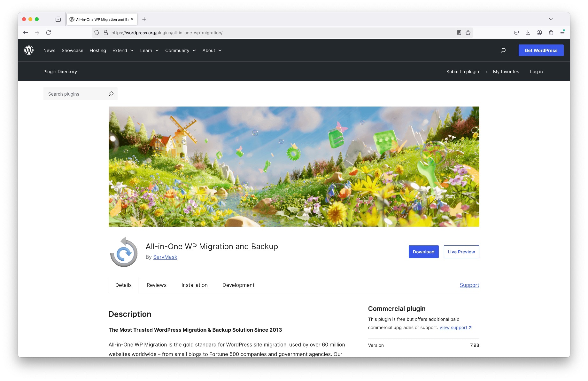Click the blue Download button

tap(424, 252)
